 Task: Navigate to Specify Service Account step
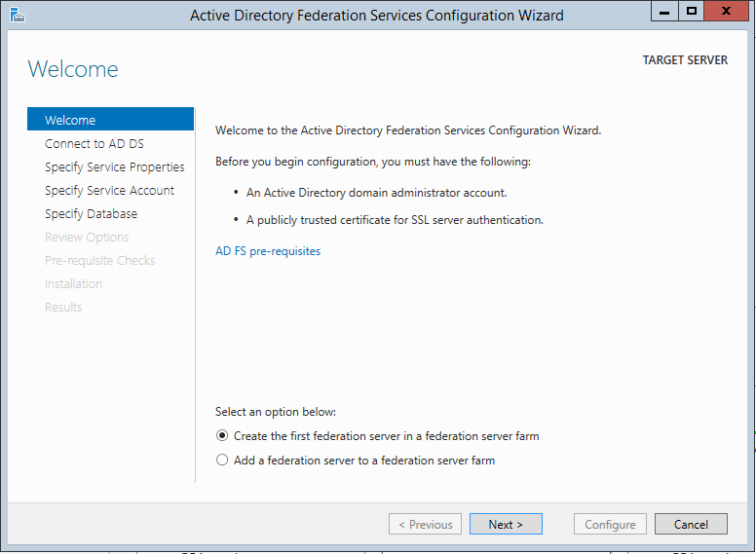(x=109, y=191)
